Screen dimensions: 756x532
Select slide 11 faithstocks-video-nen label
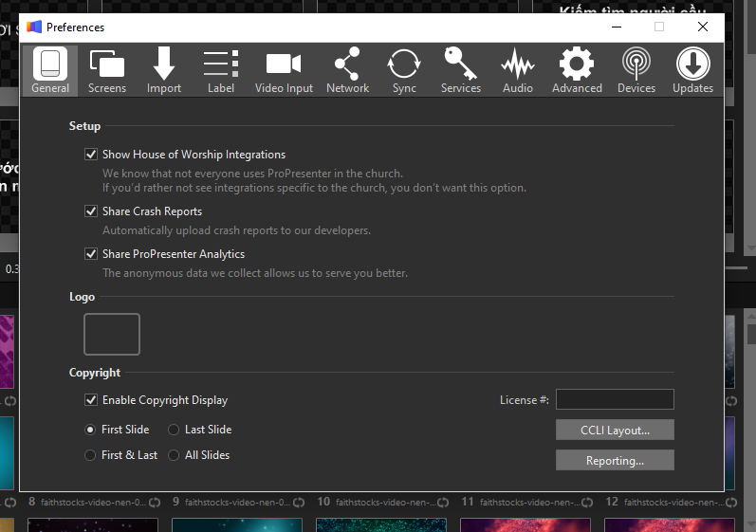coord(530,502)
